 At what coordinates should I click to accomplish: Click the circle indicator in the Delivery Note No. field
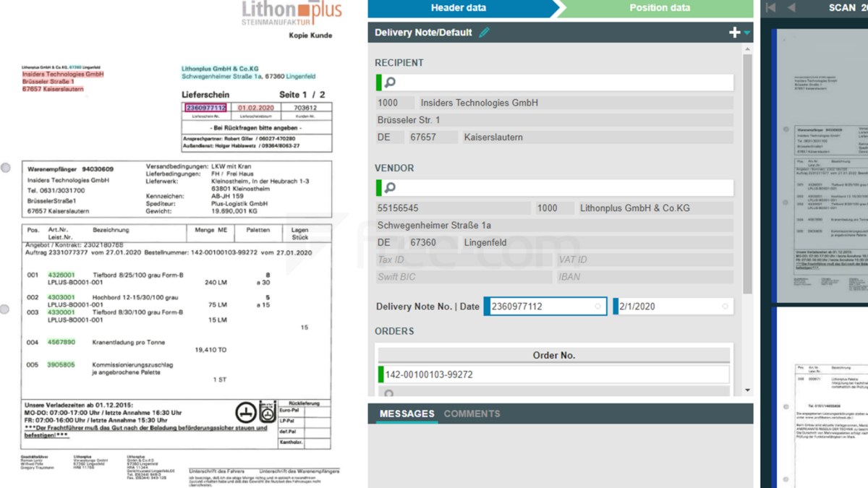click(597, 307)
